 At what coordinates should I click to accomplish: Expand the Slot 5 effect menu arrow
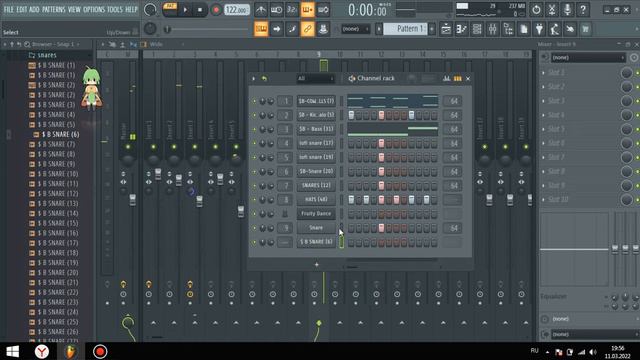(x=543, y=129)
